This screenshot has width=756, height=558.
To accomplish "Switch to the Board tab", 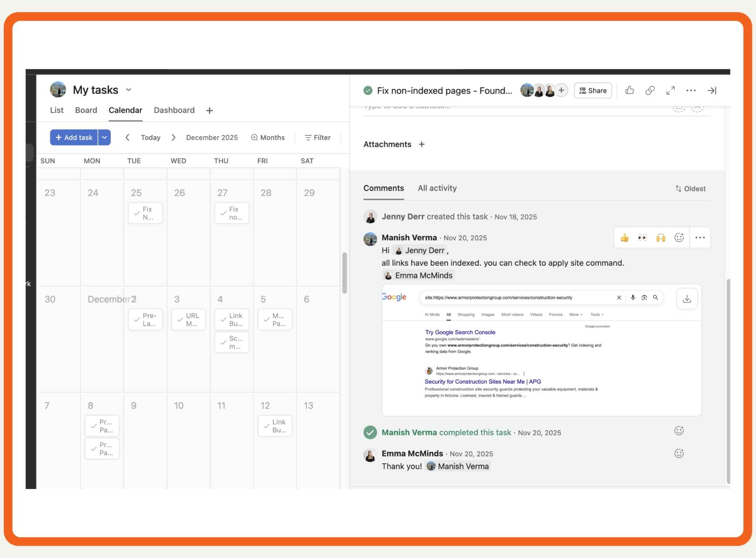I will click(86, 110).
